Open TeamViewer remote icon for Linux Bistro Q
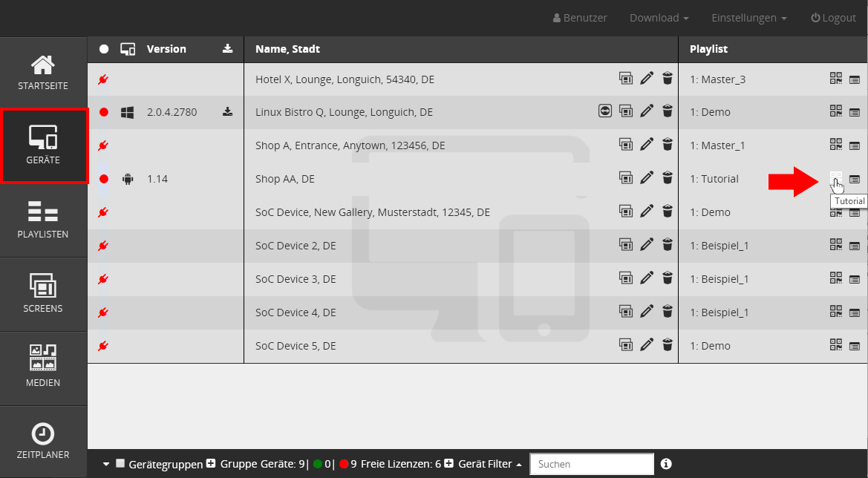The height and width of the screenshot is (478, 868). tap(605, 112)
